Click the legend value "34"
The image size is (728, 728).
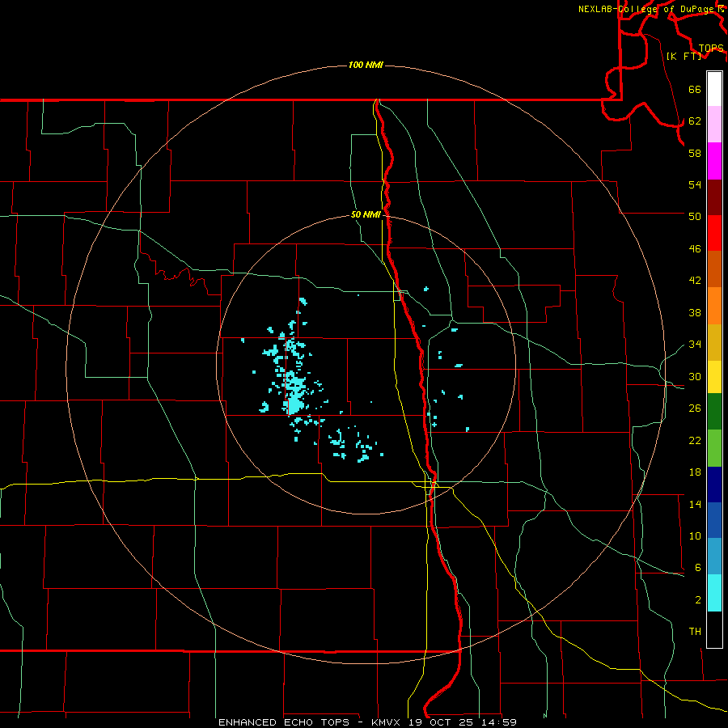pos(695,345)
